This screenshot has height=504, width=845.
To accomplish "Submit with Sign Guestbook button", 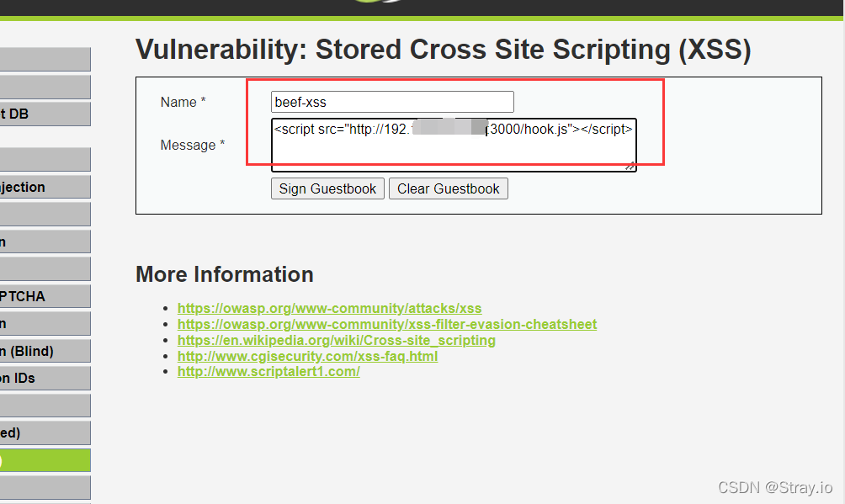I will tap(327, 188).
